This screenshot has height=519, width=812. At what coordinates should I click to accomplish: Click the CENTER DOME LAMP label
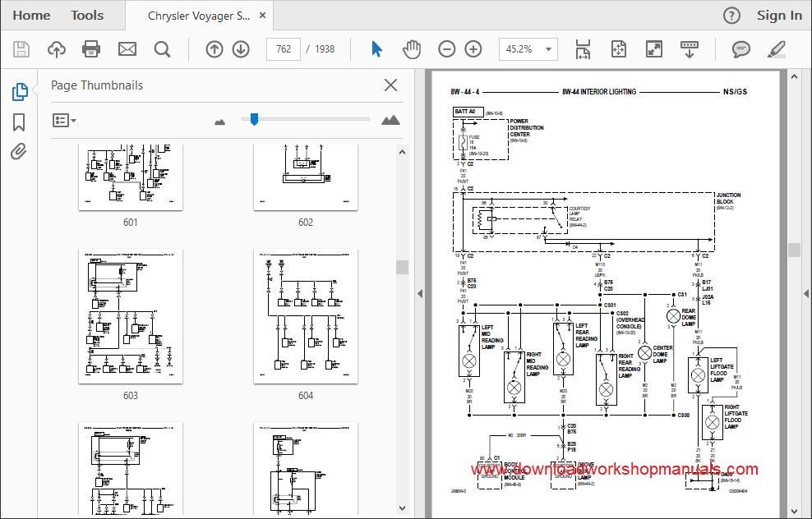pos(663,355)
